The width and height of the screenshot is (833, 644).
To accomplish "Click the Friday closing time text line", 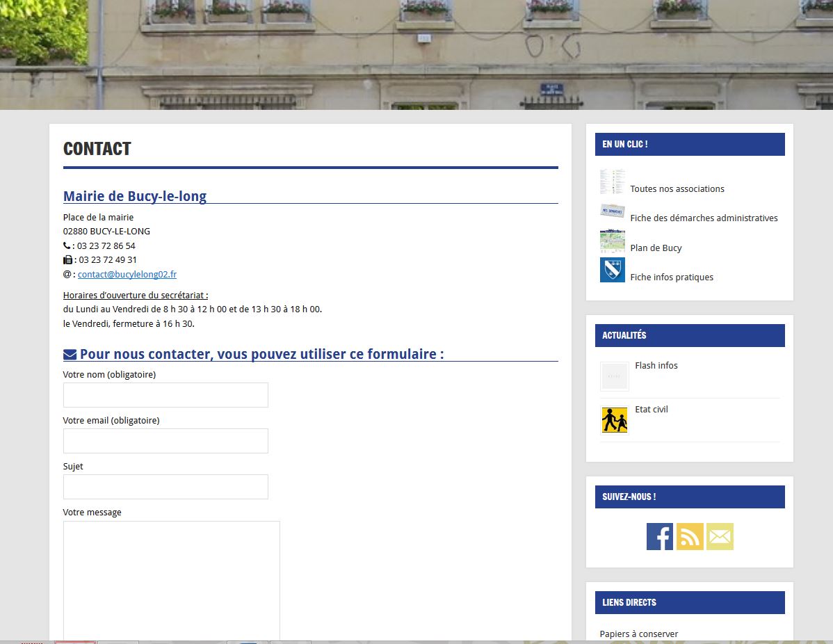I will [x=129, y=323].
